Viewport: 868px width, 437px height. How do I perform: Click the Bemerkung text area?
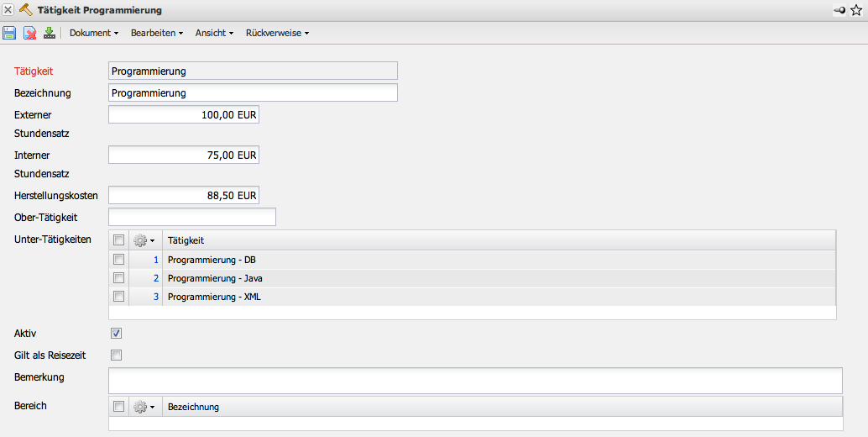pyautogui.click(x=475, y=381)
